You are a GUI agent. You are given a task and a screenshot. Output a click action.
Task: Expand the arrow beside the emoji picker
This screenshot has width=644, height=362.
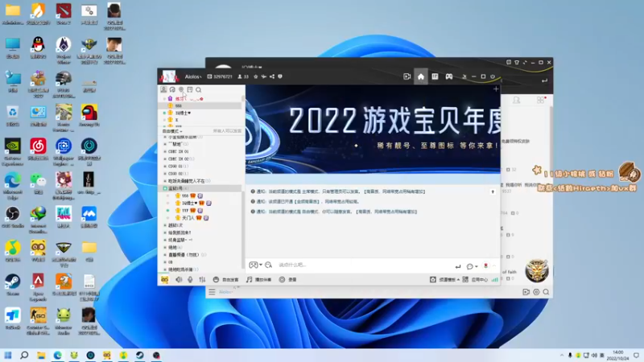tap(261, 265)
